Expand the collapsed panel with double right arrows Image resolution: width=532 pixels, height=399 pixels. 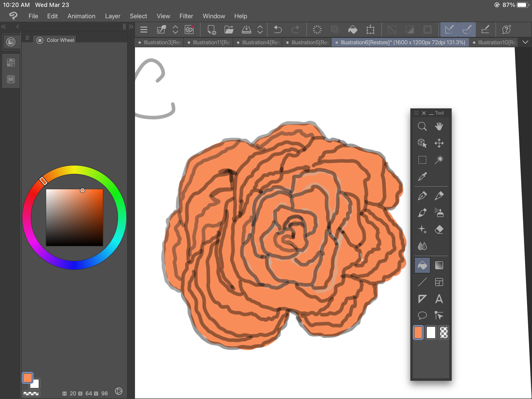pyautogui.click(x=131, y=27)
